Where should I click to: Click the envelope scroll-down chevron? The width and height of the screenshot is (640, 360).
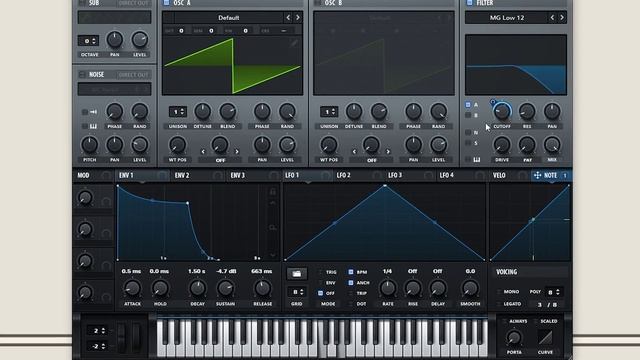pyautogui.click(x=273, y=255)
